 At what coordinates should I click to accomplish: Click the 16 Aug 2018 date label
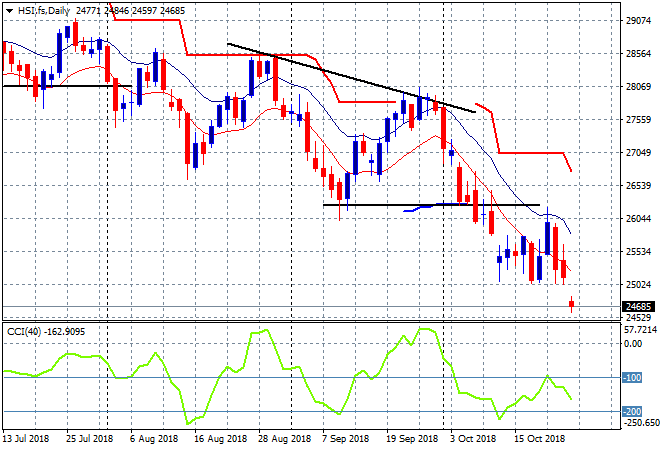(x=220, y=439)
